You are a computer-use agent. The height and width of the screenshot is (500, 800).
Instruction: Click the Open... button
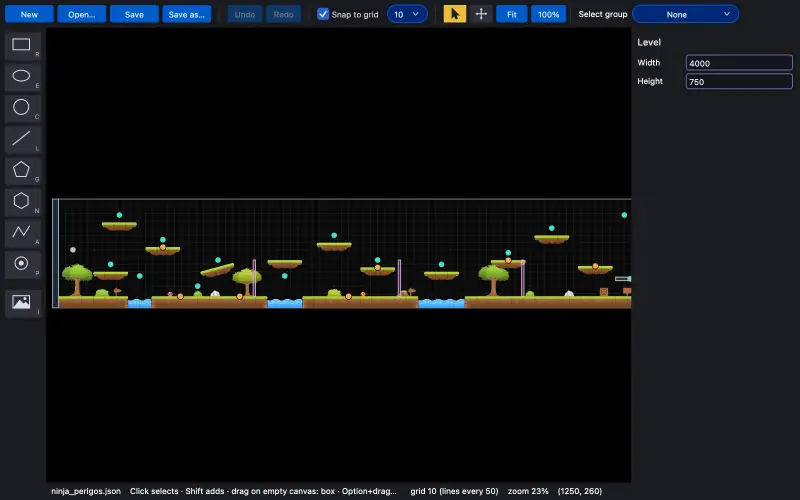82,14
